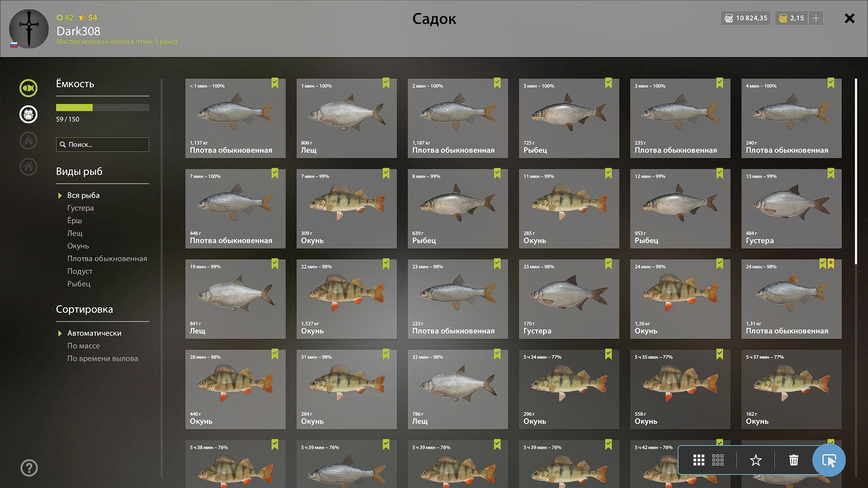Click the fish list vertical scrollbar

(x=856, y=172)
